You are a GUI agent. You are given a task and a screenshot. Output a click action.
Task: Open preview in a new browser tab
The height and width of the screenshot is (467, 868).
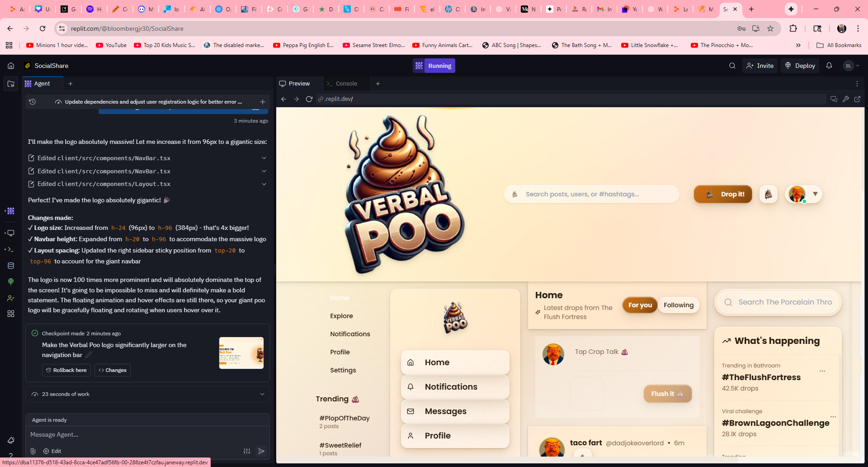pos(857,99)
